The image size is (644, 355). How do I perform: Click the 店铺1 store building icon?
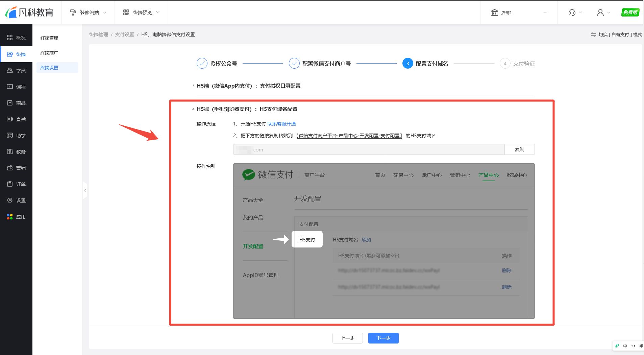pyautogui.click(x=495, y=13)
